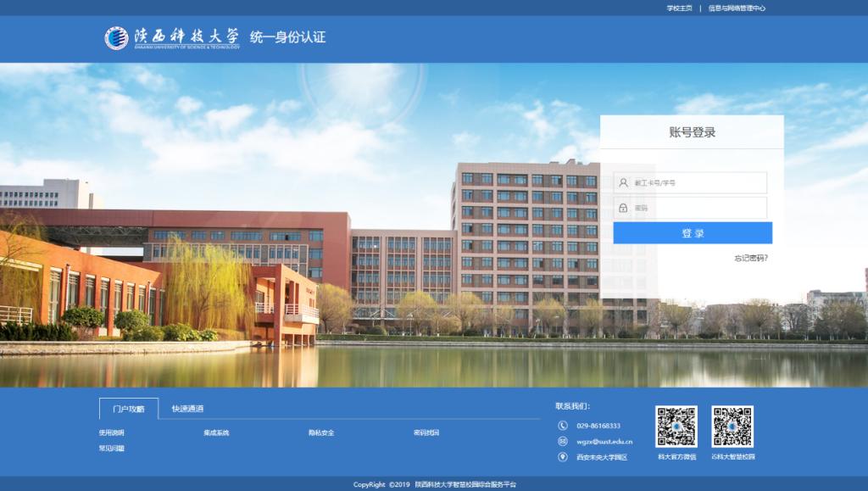Viewport: 868px width, 491px height.
Task: Click the university logo emblem
Action: pos(116,37)
